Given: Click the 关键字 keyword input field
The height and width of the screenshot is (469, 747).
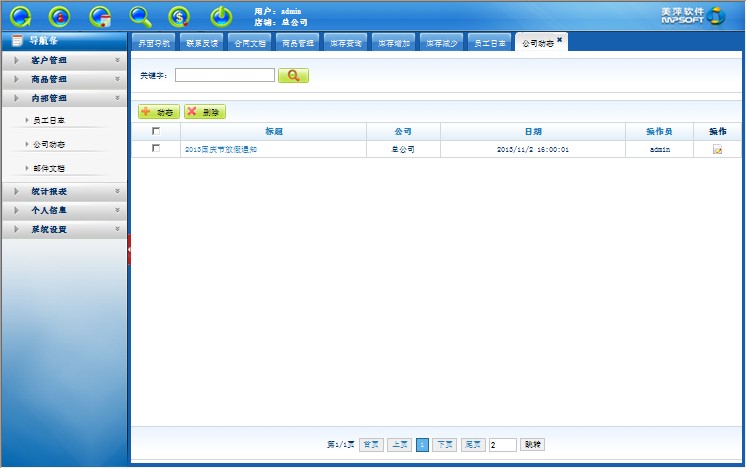Looking at the screenshot, I should pos(224,75).
